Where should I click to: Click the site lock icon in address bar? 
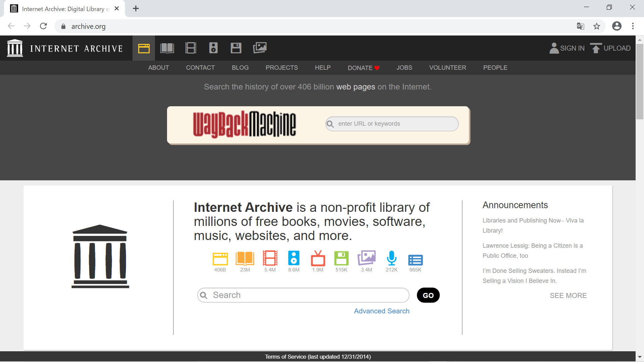coord(63,26)
